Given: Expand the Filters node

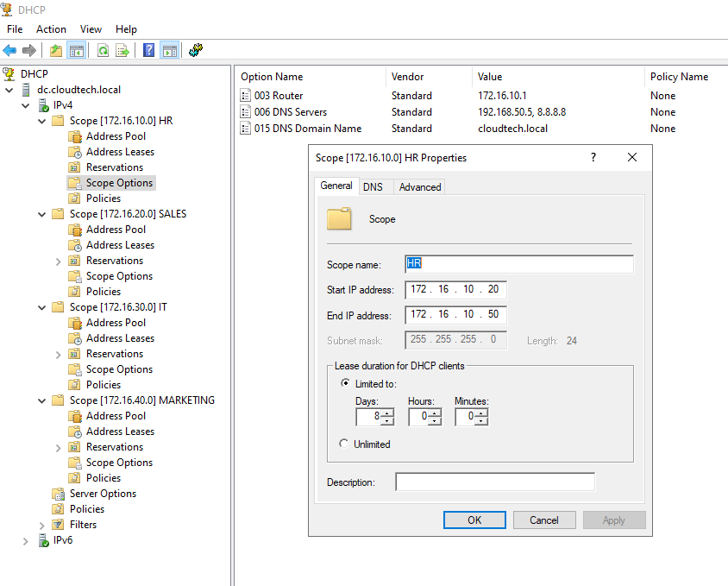Looking at the screenshot, I should pos(42,525).
